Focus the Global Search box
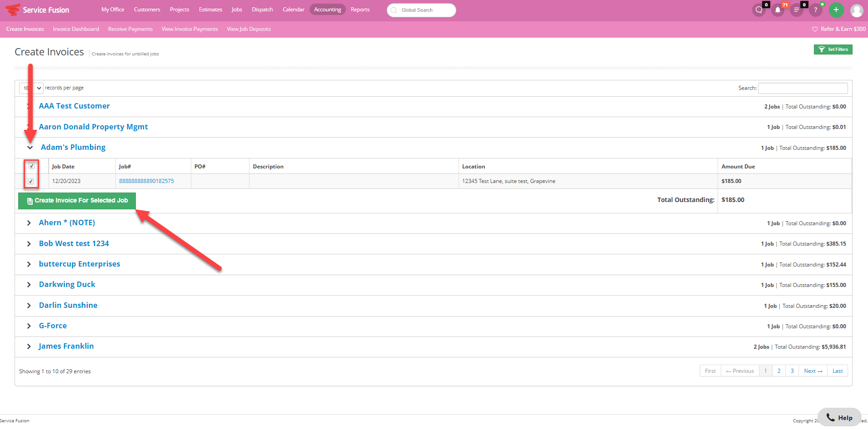868x430 pixels. tap(421, 10)
